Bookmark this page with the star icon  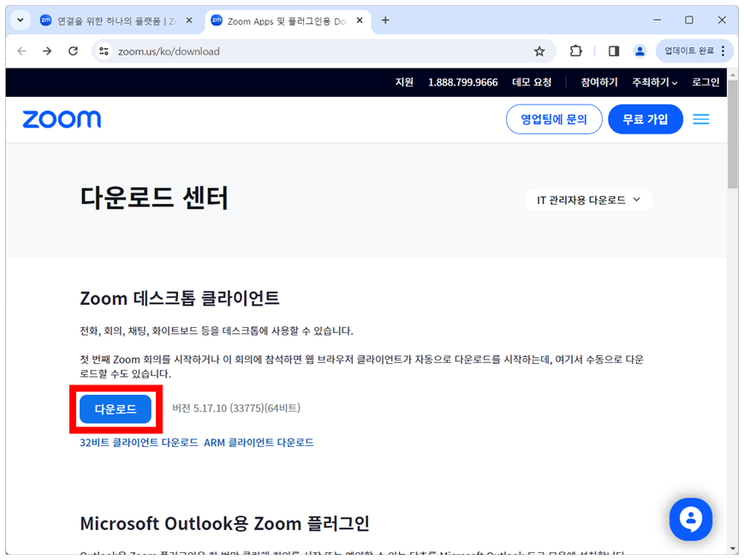click(539, 51)
